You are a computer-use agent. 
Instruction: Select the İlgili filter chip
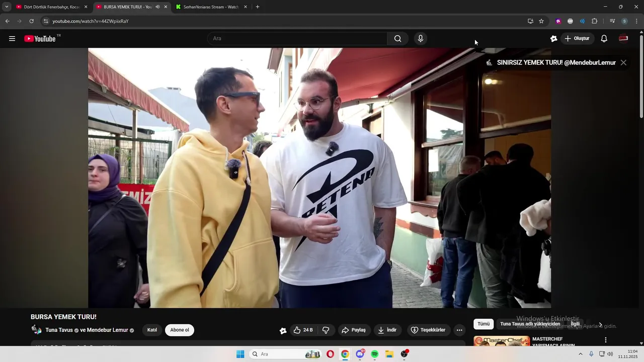[x=575, y=324]
